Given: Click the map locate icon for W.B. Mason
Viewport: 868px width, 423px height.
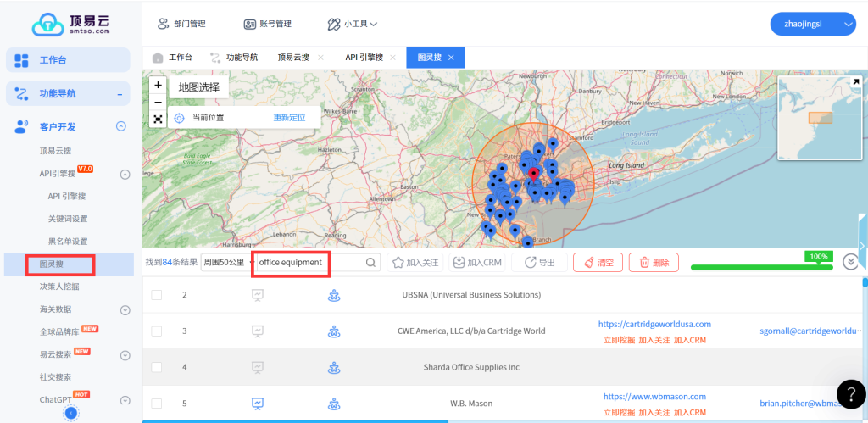Looking at the screenshot, I should (x=334, y=404).
